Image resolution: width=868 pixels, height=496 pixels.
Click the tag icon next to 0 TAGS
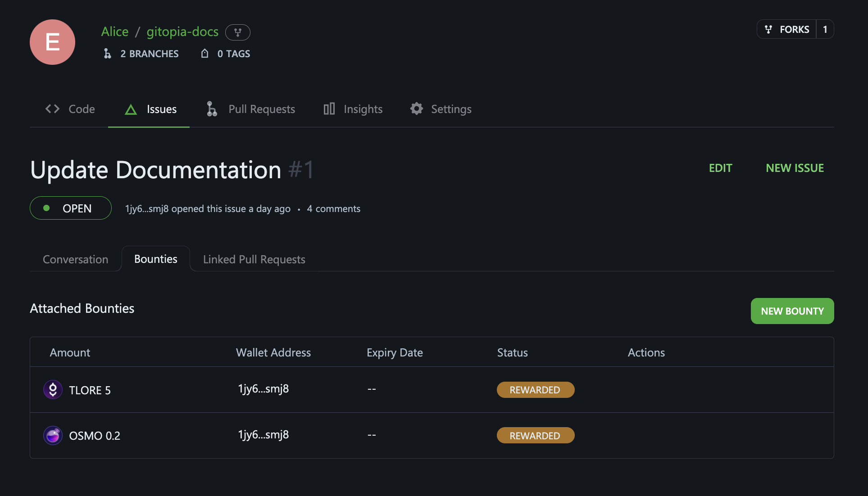coord(205,54)
